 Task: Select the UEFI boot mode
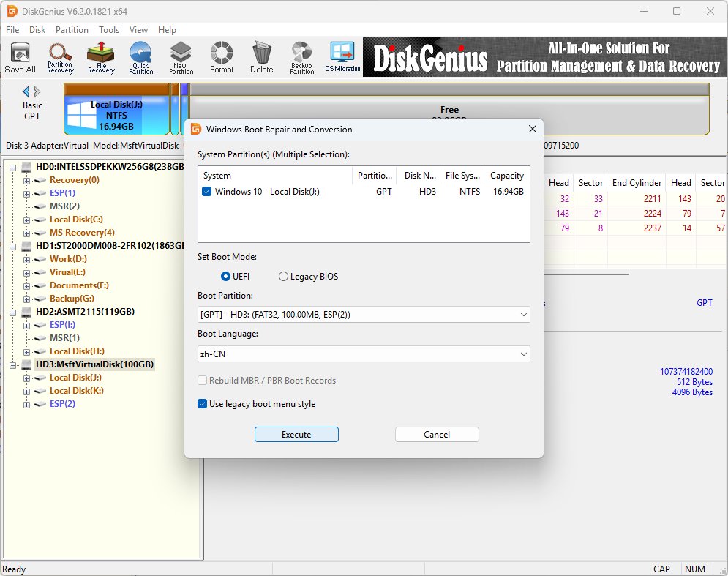[225, 277]
